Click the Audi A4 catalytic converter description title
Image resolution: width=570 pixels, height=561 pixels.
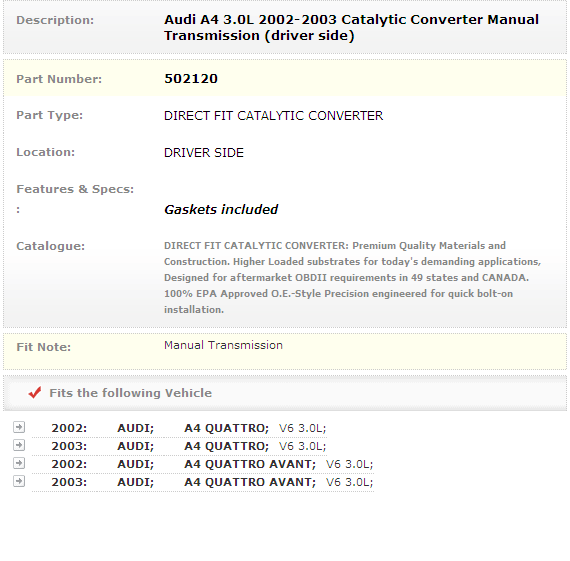(351, 28)
